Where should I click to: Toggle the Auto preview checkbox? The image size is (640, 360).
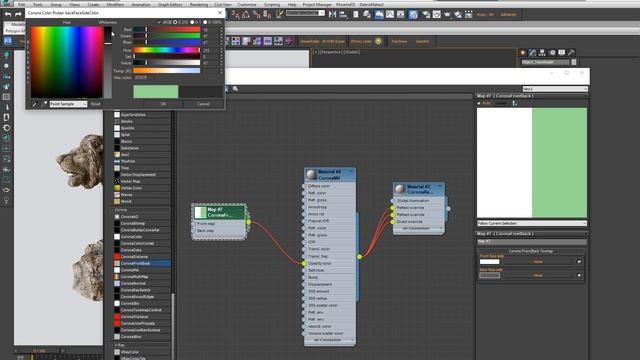pos(479,103)
